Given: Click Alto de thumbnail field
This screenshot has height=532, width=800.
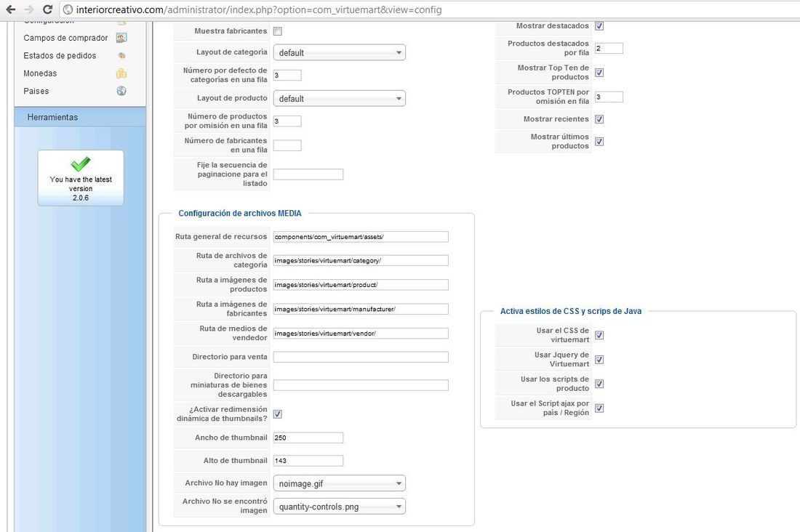Looking at the screenshot, I should point(308,461).
